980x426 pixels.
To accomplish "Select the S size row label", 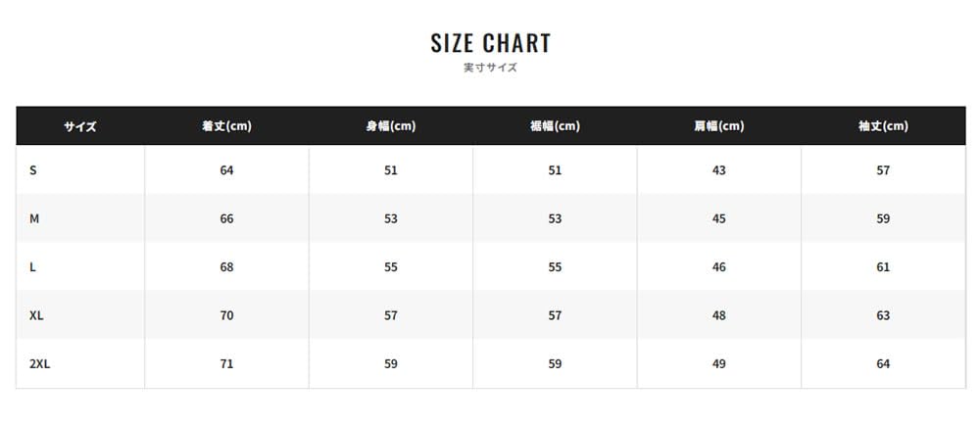I will (x=33, y=170).
